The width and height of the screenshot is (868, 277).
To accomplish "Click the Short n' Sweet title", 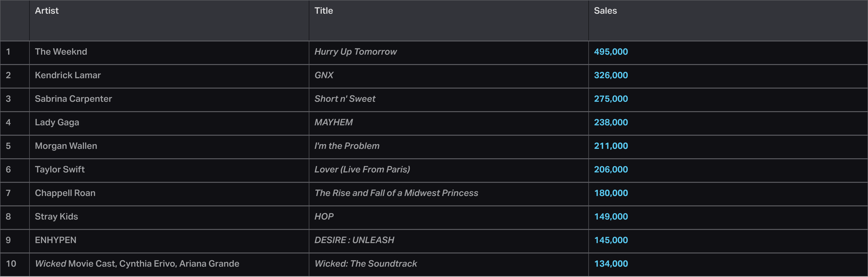I will (x=345, y=99).
